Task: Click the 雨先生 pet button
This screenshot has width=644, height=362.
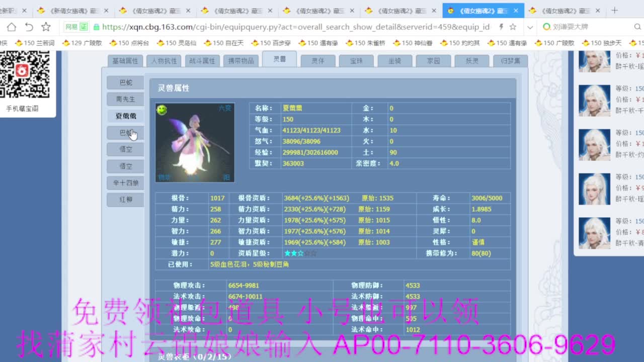Action: pyautogui.click(x=125, y=99)
